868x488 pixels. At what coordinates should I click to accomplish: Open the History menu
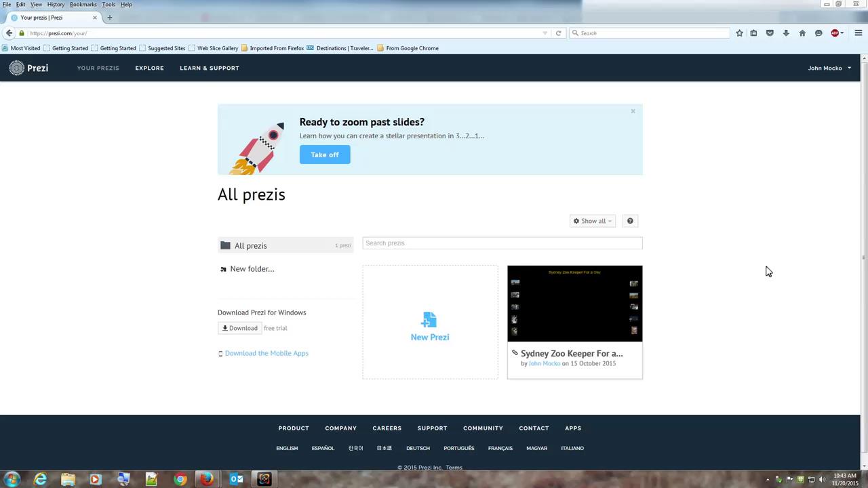click(56, 4)
